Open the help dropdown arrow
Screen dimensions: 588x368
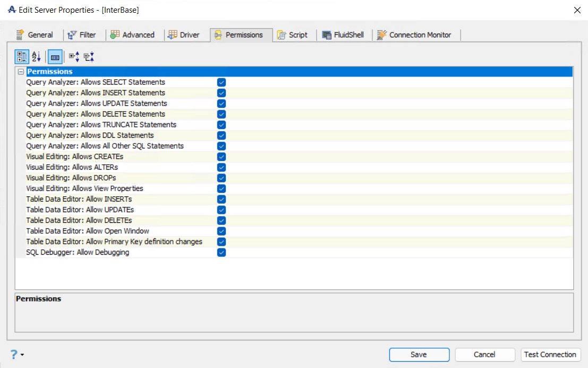[22, 355]
